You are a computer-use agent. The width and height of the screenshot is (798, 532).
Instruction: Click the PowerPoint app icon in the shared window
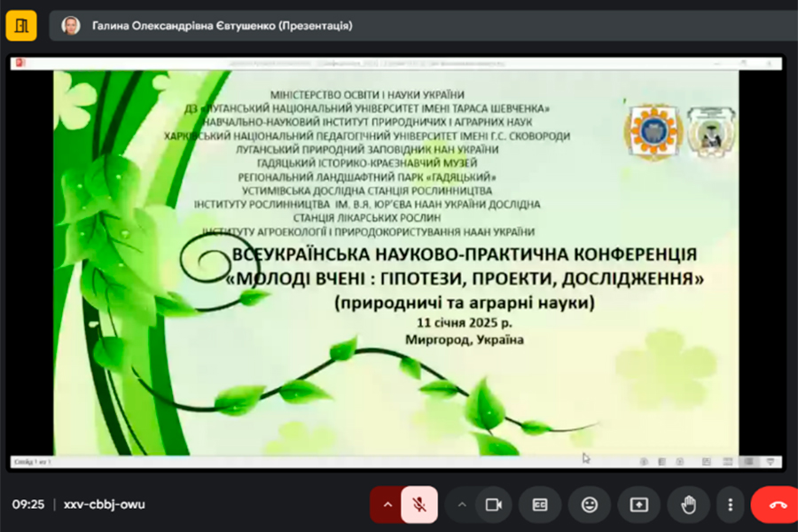20,63
